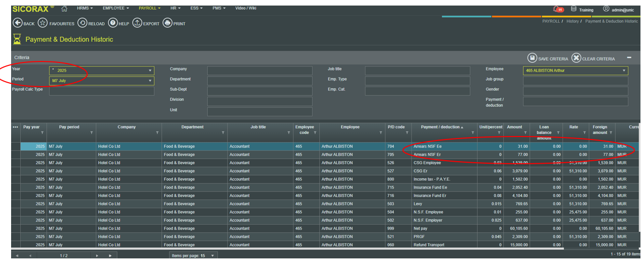This screenshot has width=644, height=273.
Task: Click the Job title criteria field
Action: pyautogui.click(x=418, y=71)
